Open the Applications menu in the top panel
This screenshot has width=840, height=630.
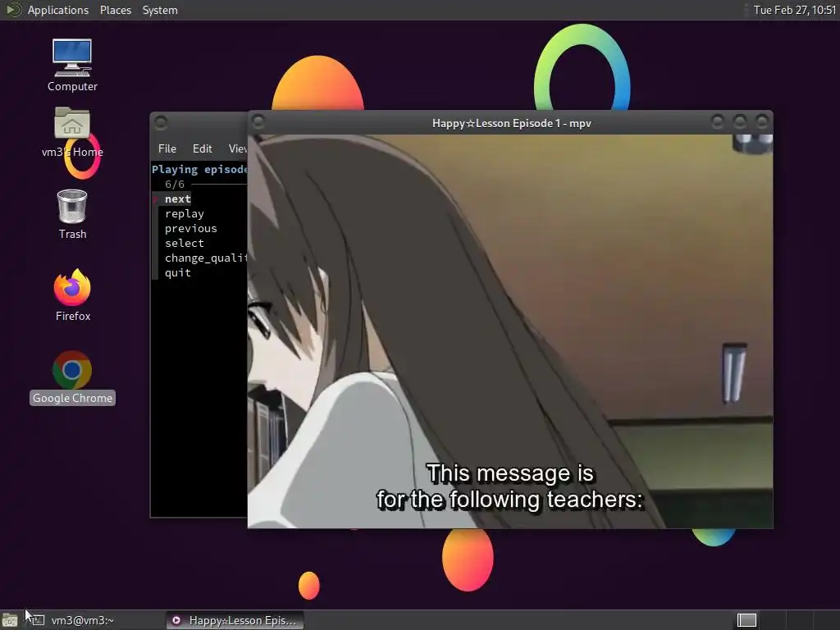click(x=58, y=10)
